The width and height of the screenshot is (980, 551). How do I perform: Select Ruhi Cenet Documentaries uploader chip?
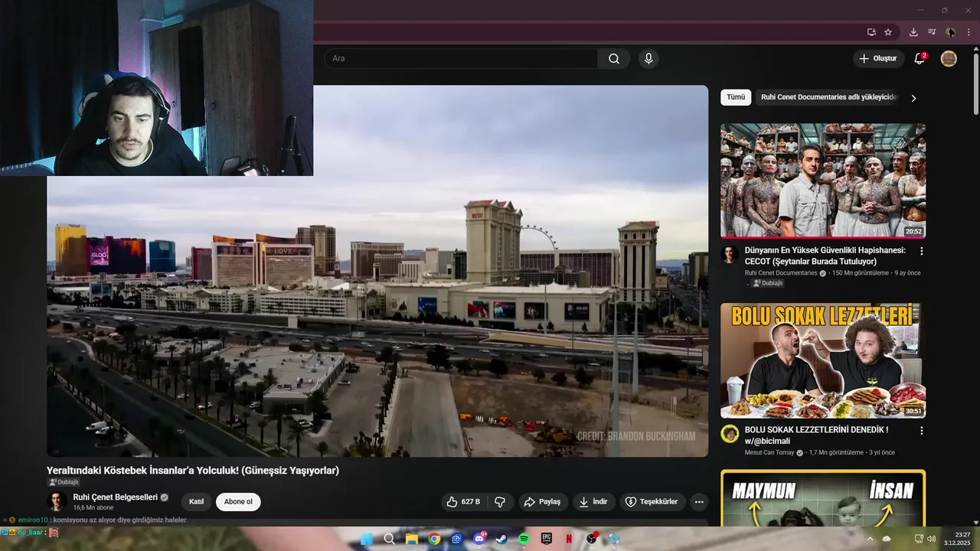click(827, 97)
